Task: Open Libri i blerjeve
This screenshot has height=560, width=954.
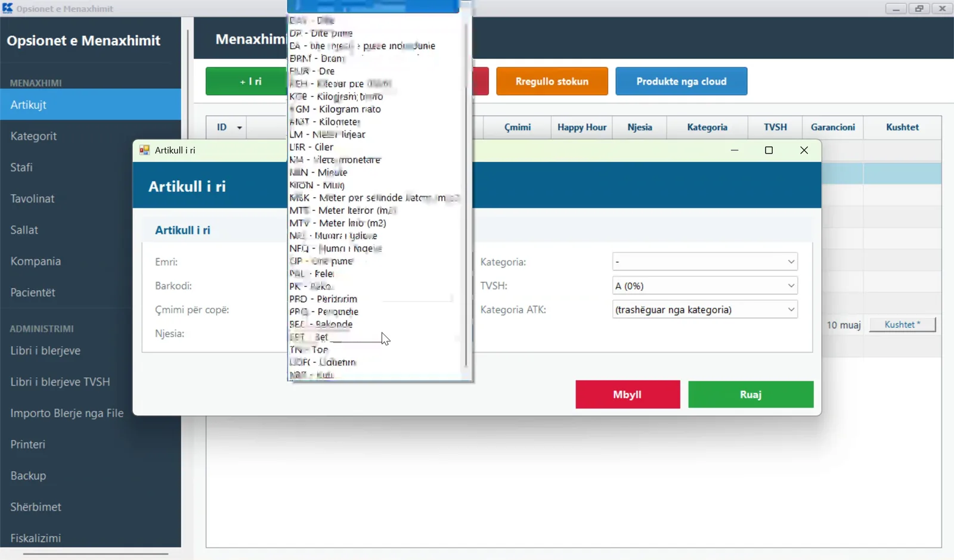Action: click(x=91, y=351)
